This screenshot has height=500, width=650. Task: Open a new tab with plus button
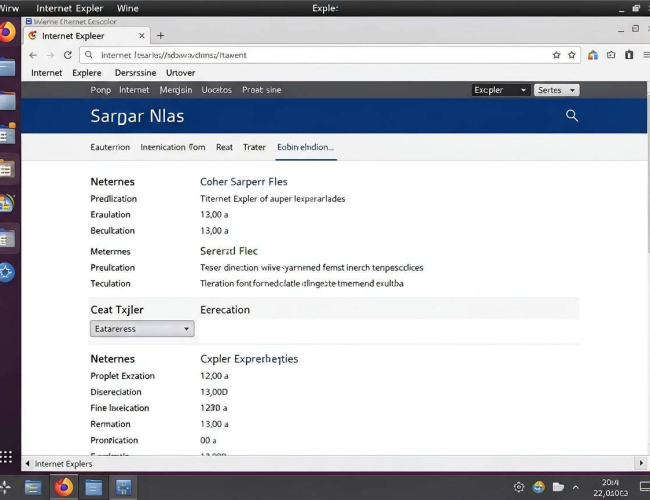pyautogui.click(x=160, y=36)
